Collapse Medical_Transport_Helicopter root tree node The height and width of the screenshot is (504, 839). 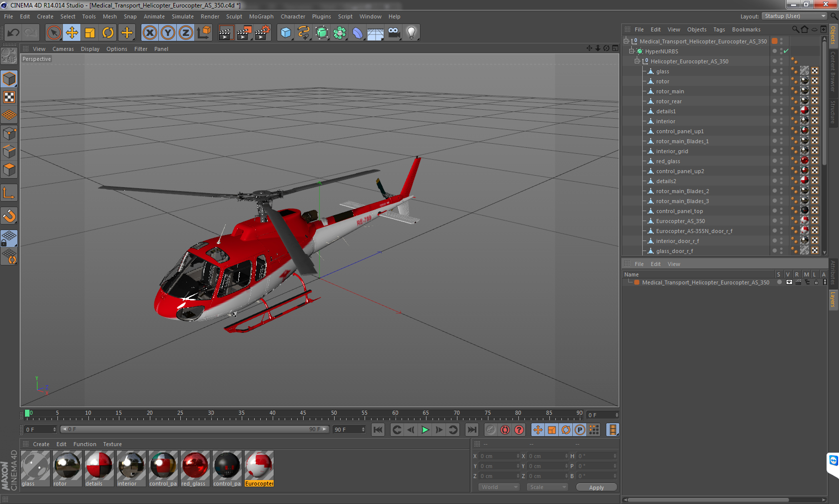point(626,41)
